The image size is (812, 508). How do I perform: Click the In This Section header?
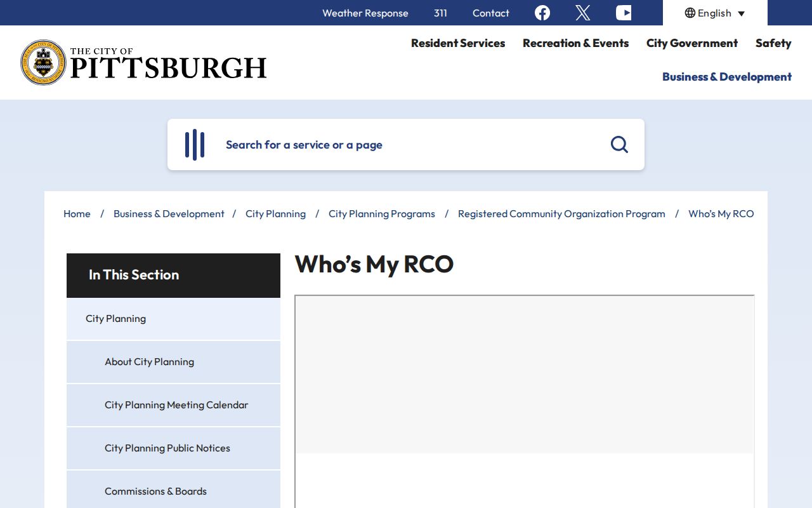173,276
